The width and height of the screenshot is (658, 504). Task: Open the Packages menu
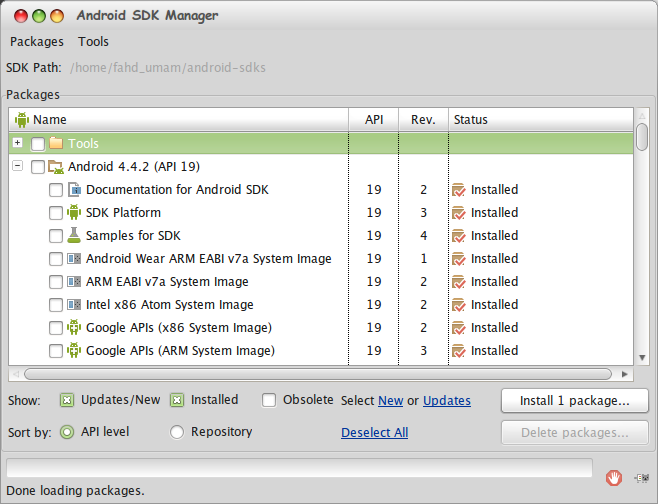37,42
